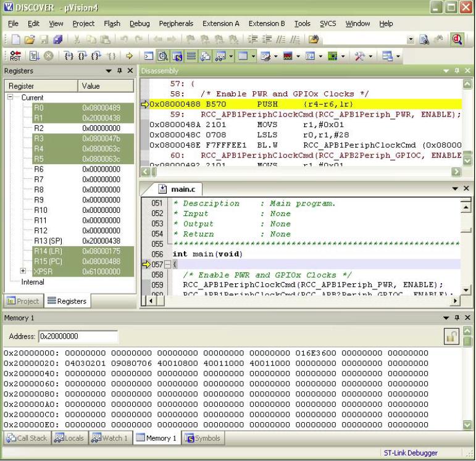Step into one line
Screen dimensions: 476x461
coord(69,56)
